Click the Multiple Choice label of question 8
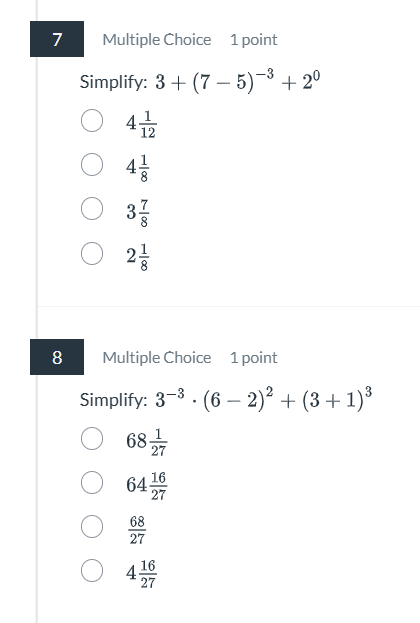 pyautogui.click(x=157, y=358)
